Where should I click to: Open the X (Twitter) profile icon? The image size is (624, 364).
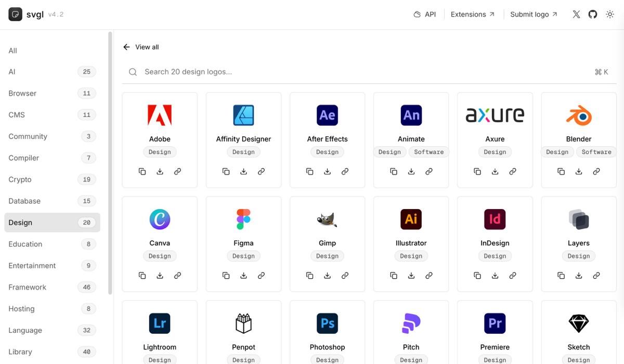(x=576, y=15)
